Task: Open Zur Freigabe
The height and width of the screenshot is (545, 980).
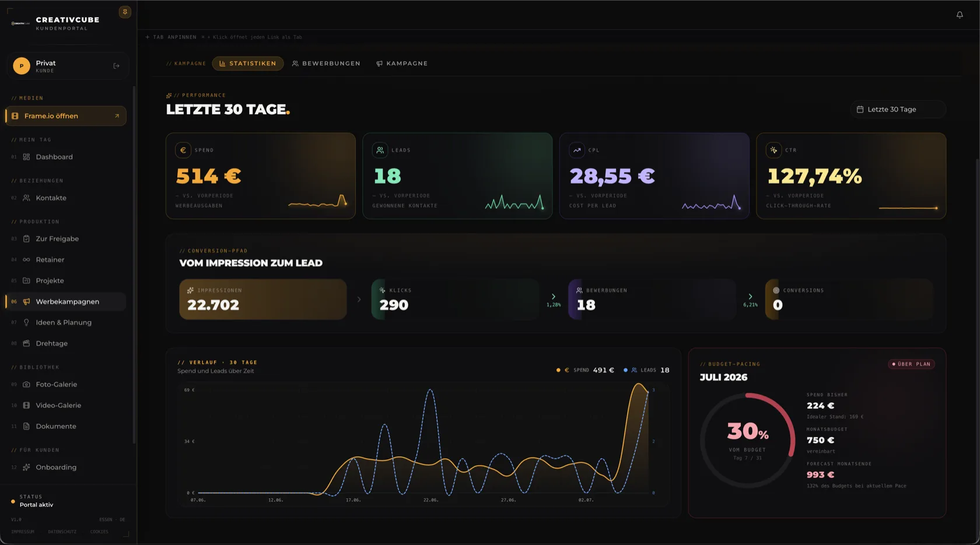Action: [66, 238]
